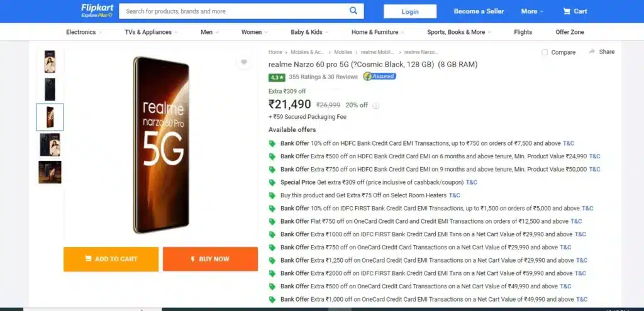Click the Login button
This screenshot has width=644, height=311.
tap(410, 11)
